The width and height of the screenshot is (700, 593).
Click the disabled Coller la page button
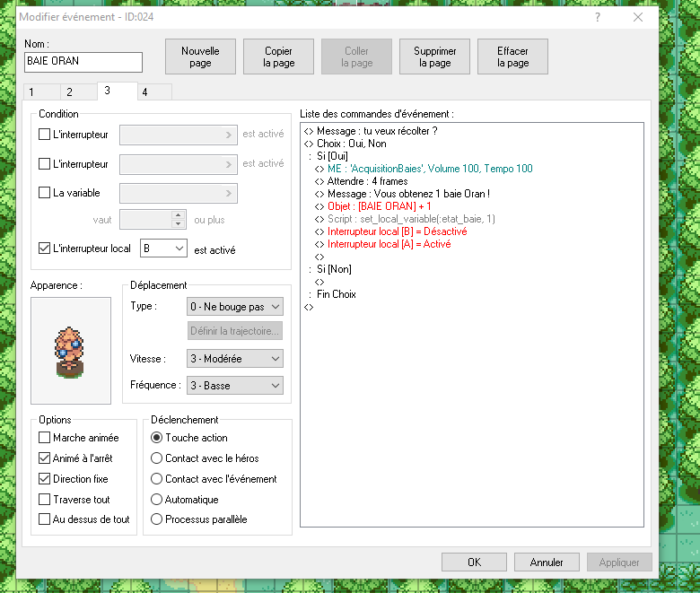[x=356, y=57]
